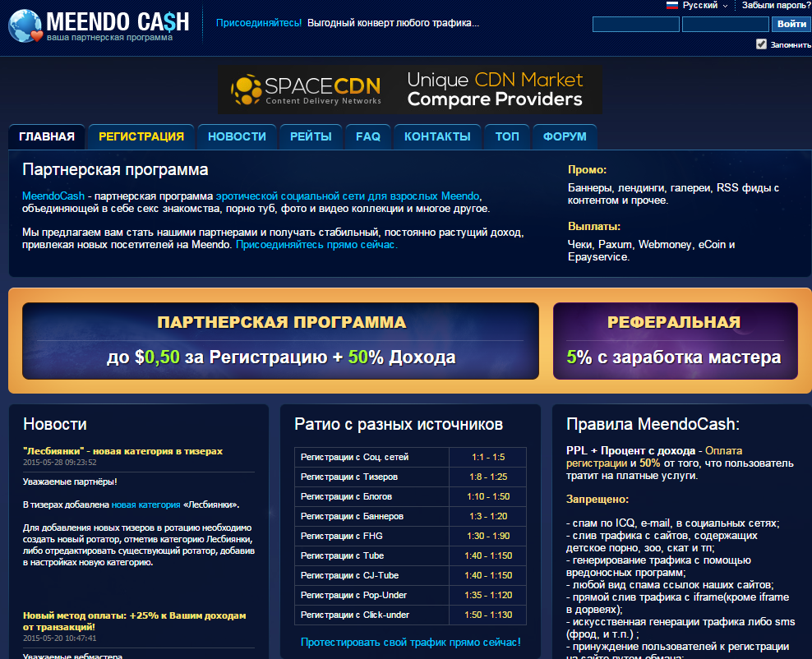This screenshot has width=812, height=659.
Task: Click the ПАРТНЕРСКАЯ ПРОГРАММА banner
Action: click(x=281, y=341)
